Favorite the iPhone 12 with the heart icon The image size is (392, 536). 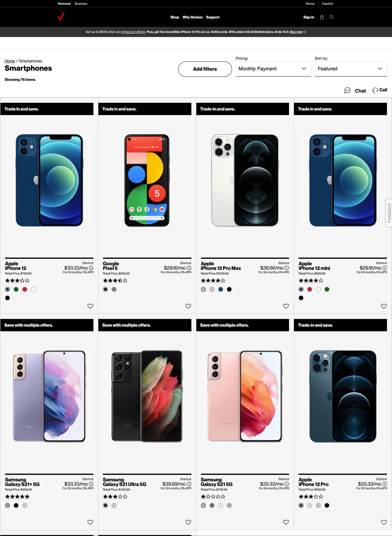tap(90, 306)
